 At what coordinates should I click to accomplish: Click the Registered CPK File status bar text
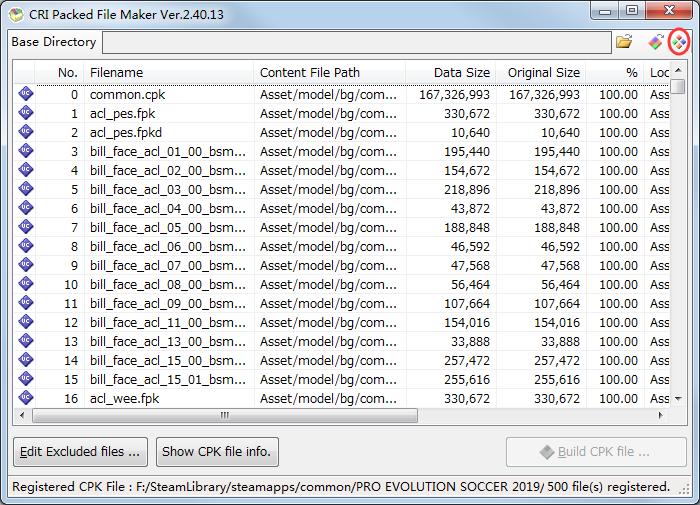[341, 487]
